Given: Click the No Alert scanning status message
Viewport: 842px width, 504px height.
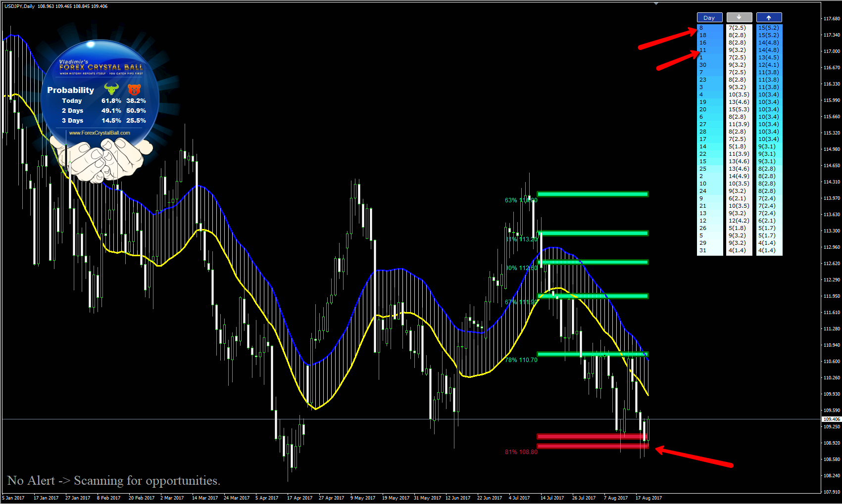Looking at the screenshot, I should click(113, 481).
